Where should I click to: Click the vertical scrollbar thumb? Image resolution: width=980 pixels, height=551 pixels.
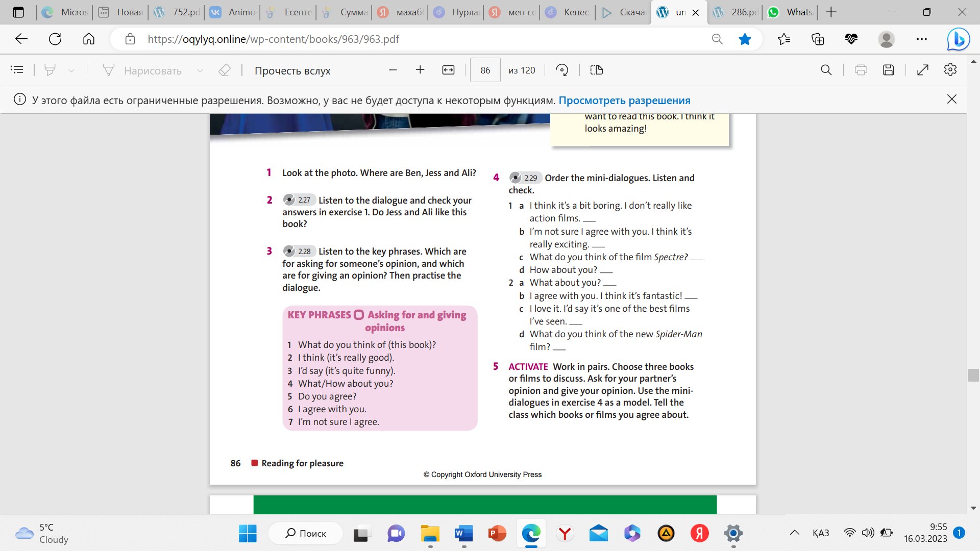click(x=973, y=375)
